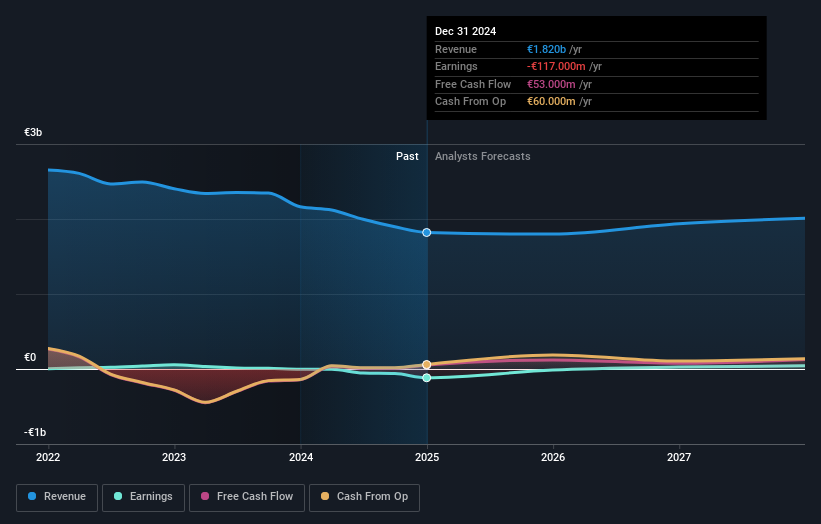Select the 2025 x-axis label
Screen dimensions: 821x524
[x=427, y=457]
